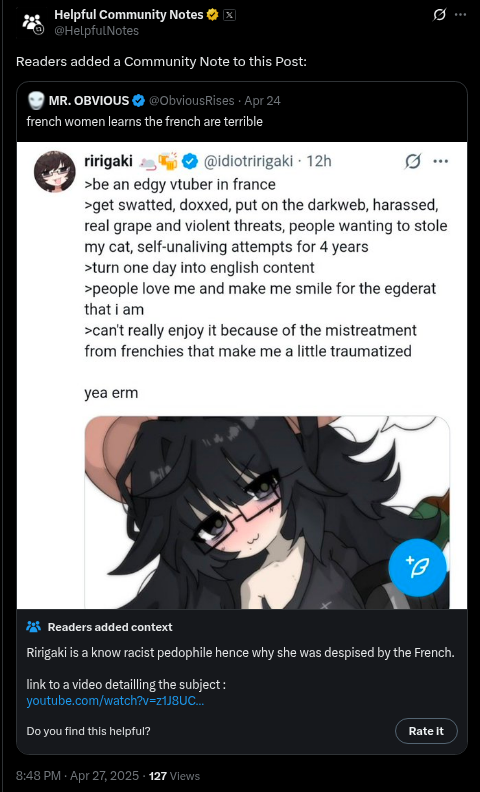Viewport: 480px width, 792px height.
Task: Open the three-dot more menu at top
Action: (x=460, y=15)
